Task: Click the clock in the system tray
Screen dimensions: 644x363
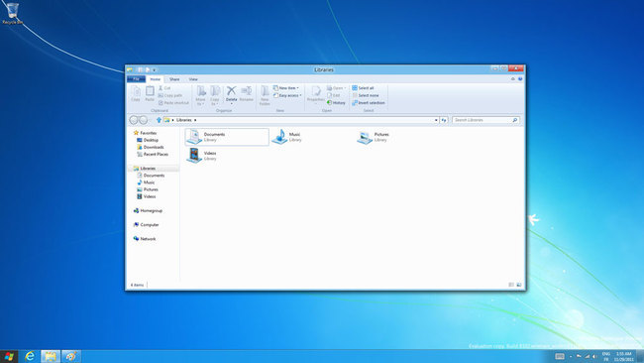Action: click(623, 356)
